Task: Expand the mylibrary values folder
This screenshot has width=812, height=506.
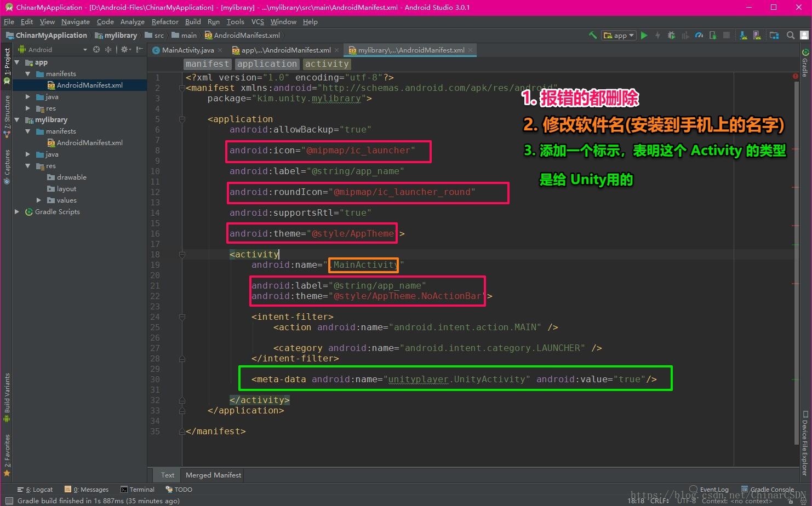Action: tap(39, 200)
